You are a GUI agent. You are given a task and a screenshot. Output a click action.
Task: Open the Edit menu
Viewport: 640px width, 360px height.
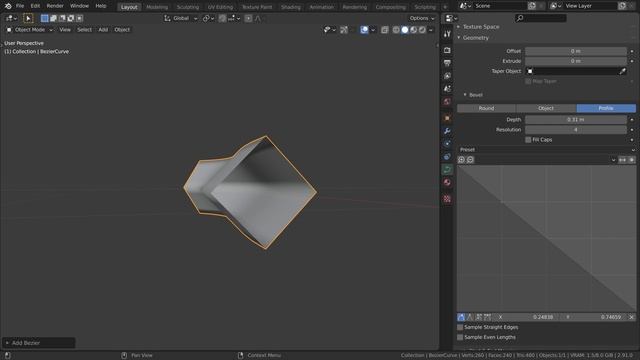pyautogui.click(x=35, y=6)
